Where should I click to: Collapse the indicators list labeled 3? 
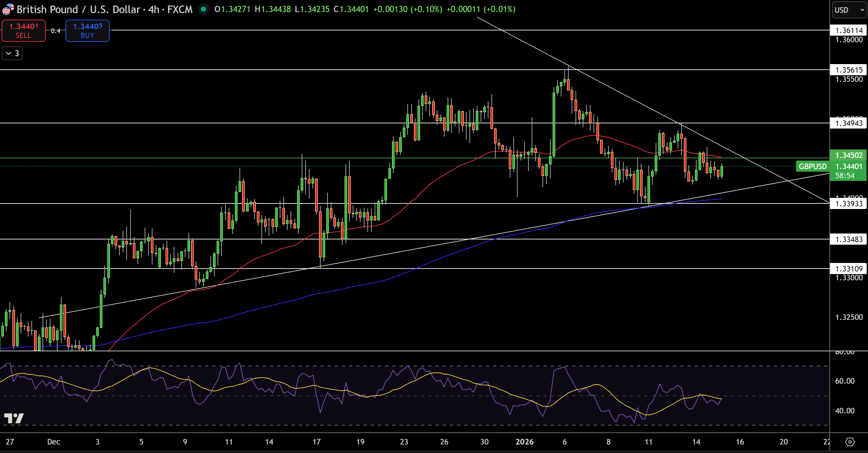coord(12,53)
